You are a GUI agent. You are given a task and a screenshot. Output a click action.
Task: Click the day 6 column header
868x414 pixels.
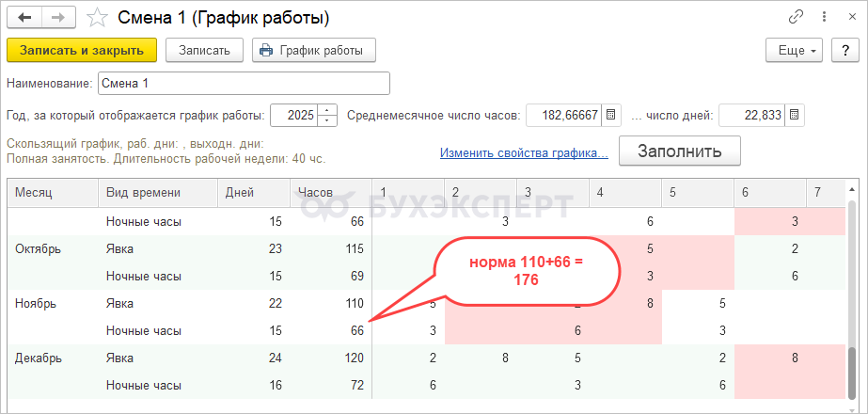[x=770, y=192]
